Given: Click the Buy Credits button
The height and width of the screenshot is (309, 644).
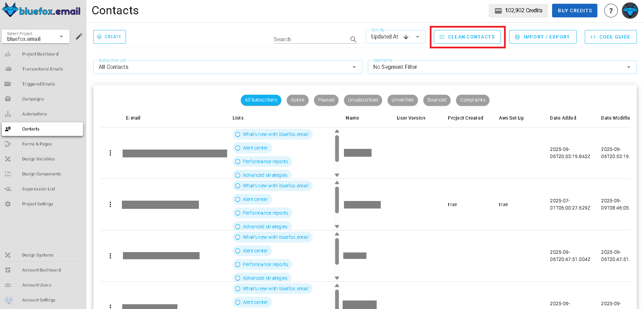Looking at the screenshot, I should 575,11.
